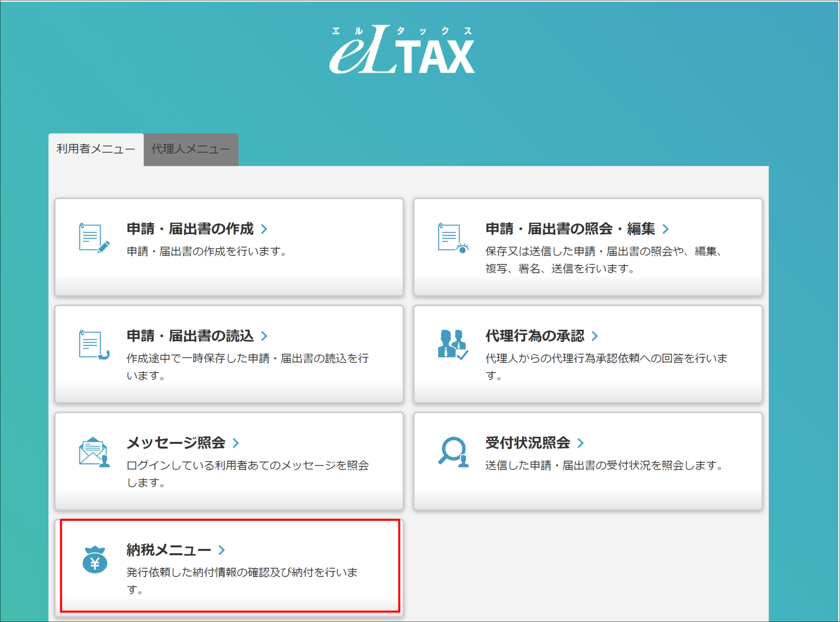Click description text 申請・届出書の作成を行います。
This screenshot has height=622, width=840.
coord(207,251)
